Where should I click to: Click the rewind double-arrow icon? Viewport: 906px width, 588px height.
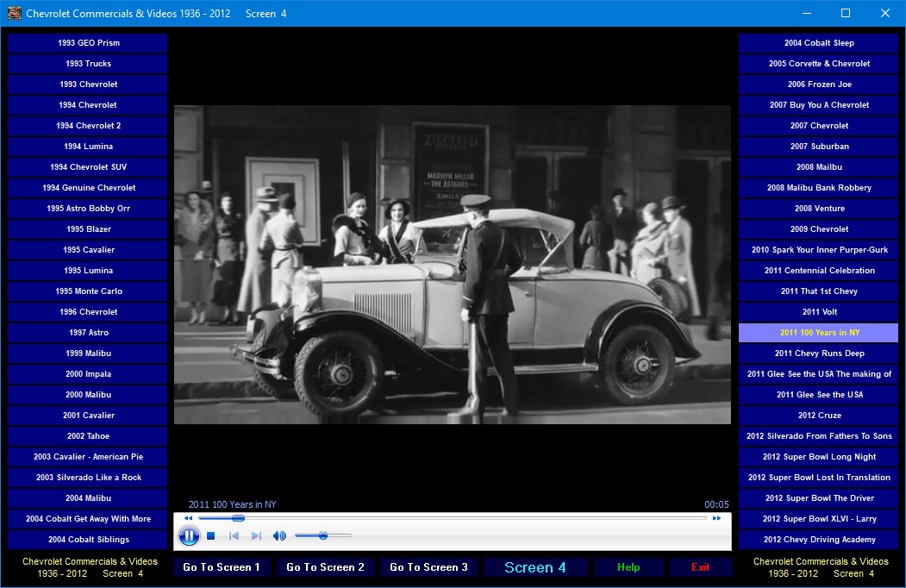(x=188, y=518)
